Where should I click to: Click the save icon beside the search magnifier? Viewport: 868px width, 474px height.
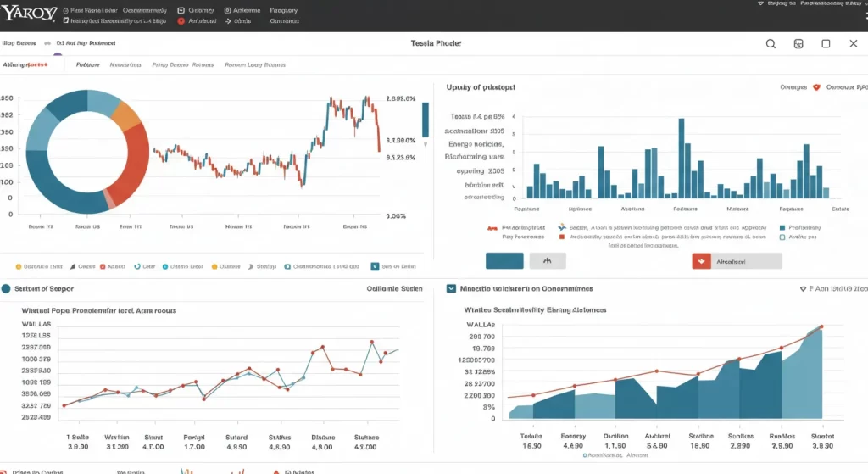point(798,44)
